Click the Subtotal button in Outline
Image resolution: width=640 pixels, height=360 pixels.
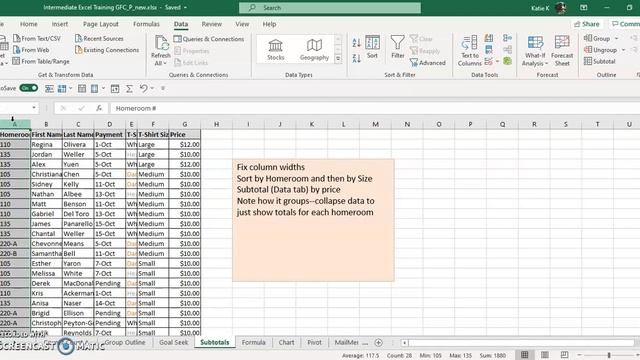click(x=599, y=61)
